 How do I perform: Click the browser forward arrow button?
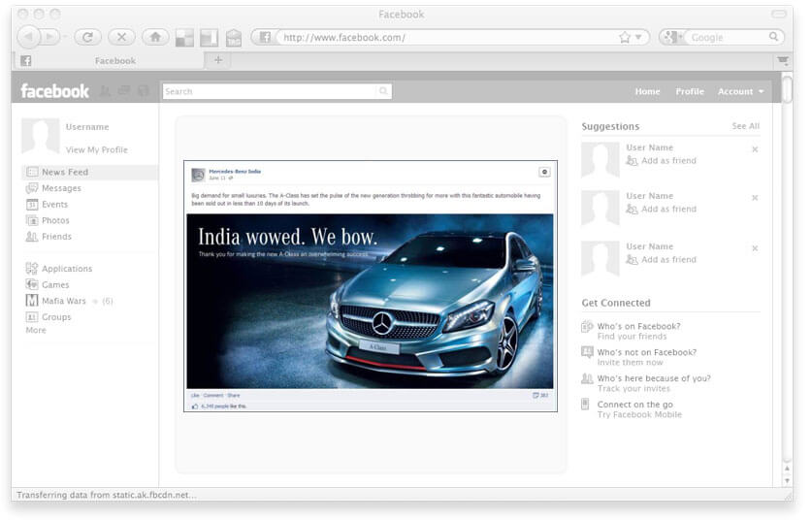[50, 37]
